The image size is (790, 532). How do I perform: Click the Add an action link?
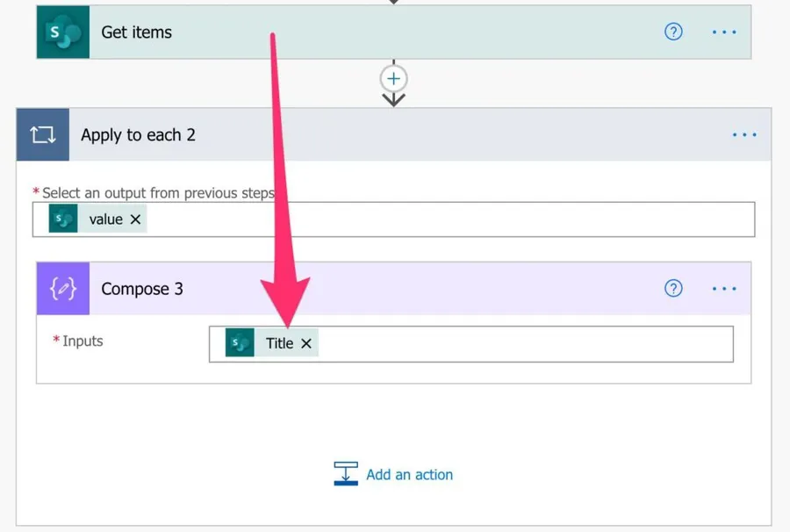click(409, 474)
